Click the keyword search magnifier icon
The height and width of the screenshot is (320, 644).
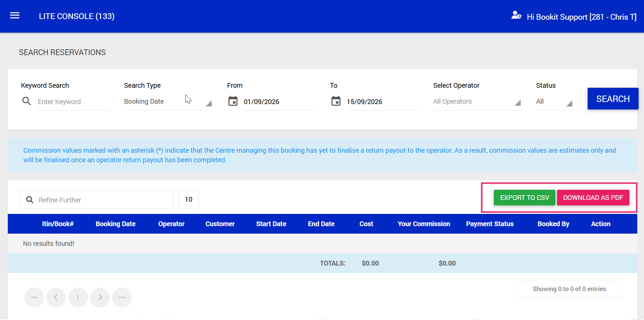click(x=27, y=101)
